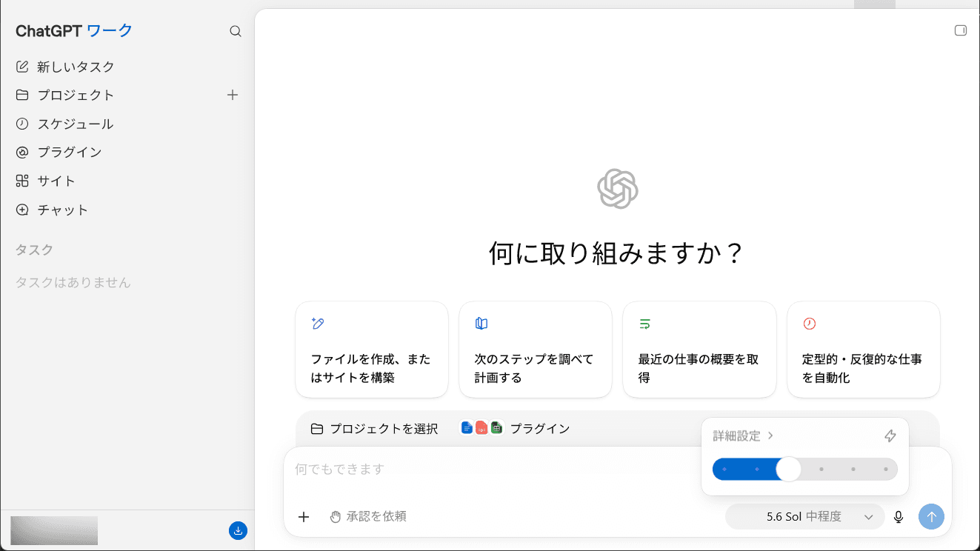980x551 pixels.
Task: Toggle the side panel icon at top right
Action: click(961, 30)
